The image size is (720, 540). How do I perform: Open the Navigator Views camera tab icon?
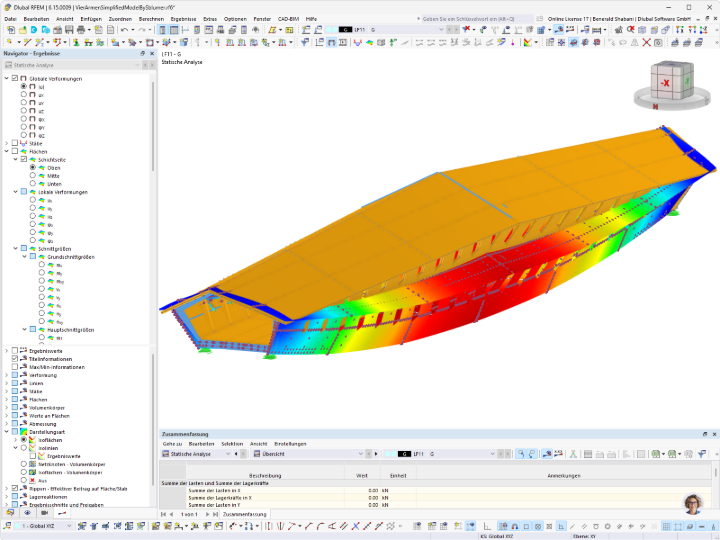[x=45, y=512]
